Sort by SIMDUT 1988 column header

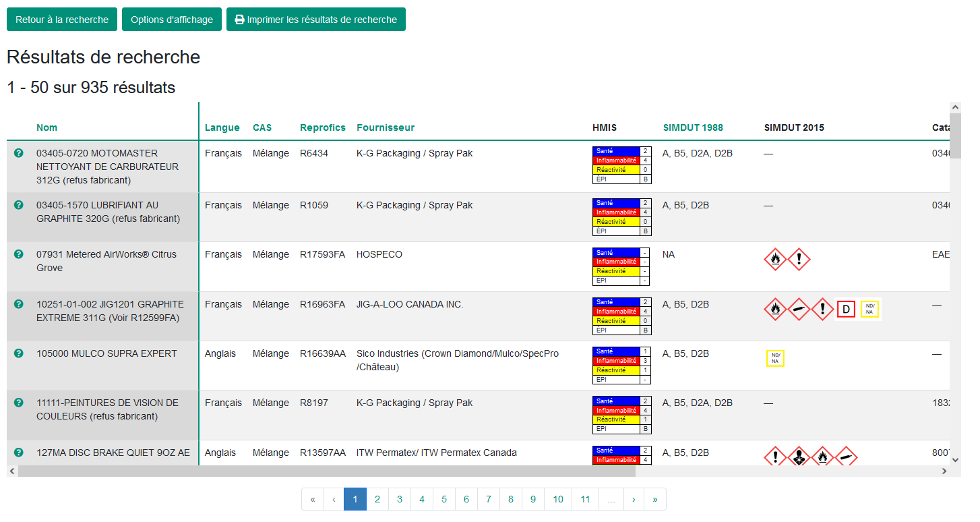693,127
